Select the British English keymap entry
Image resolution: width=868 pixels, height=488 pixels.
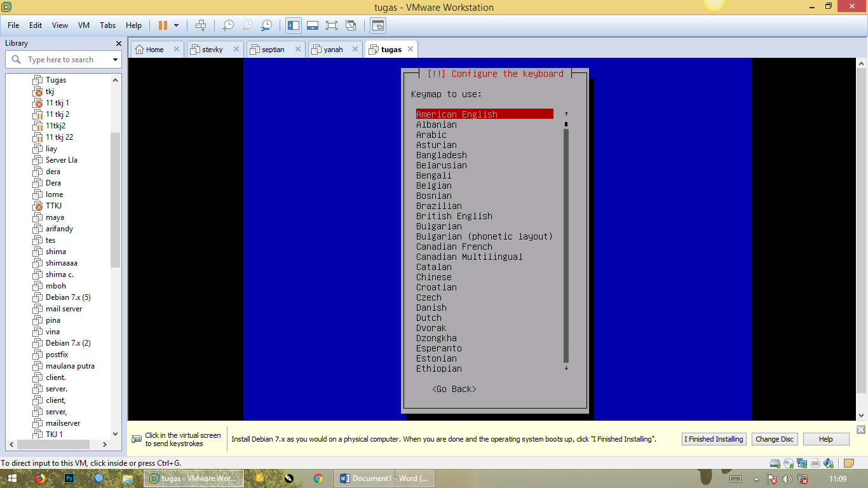click(454, 216)
